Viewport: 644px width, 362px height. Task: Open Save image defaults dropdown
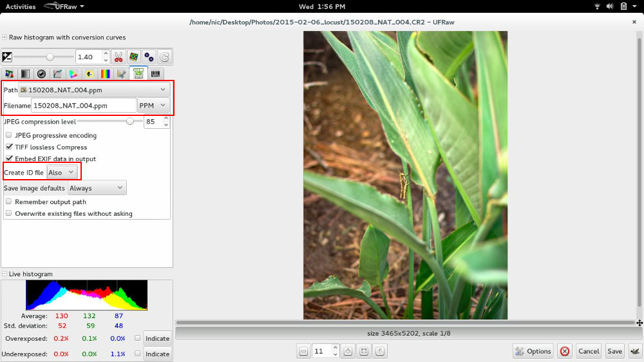(x=97, y=188)
